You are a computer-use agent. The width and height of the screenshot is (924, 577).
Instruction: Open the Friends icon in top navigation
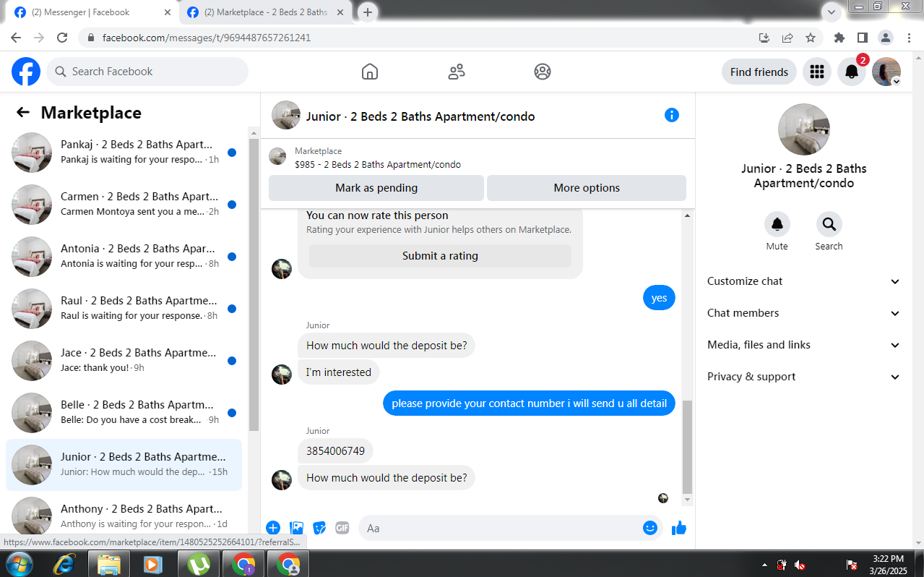[x=457, y=72]
